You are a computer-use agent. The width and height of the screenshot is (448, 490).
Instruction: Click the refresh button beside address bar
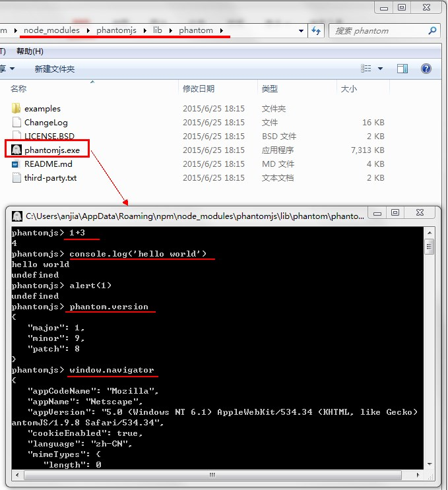(x=316, y=31)
